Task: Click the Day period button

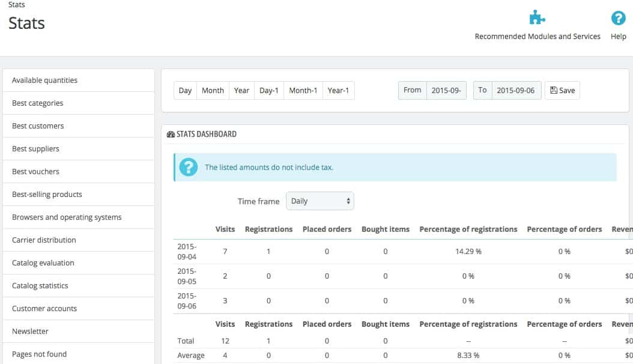Action: [x=184, y=90]
